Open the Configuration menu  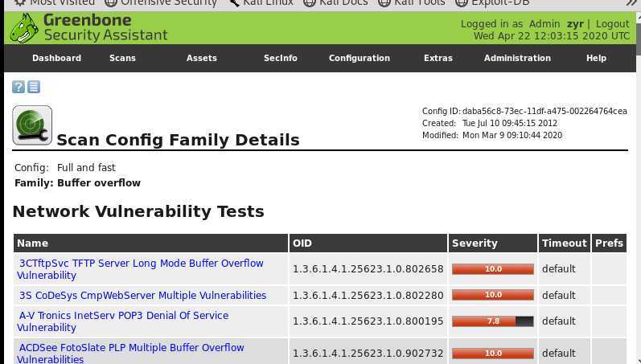(360, 58)
